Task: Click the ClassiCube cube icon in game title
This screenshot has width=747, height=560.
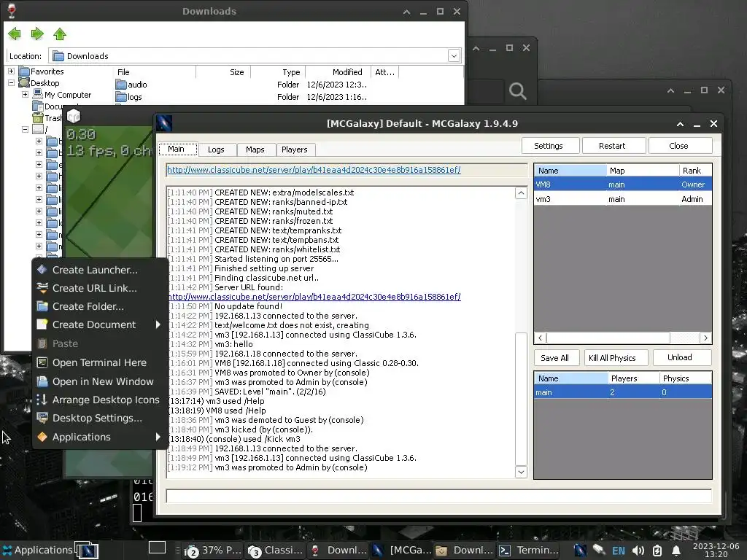Action: 74,116
